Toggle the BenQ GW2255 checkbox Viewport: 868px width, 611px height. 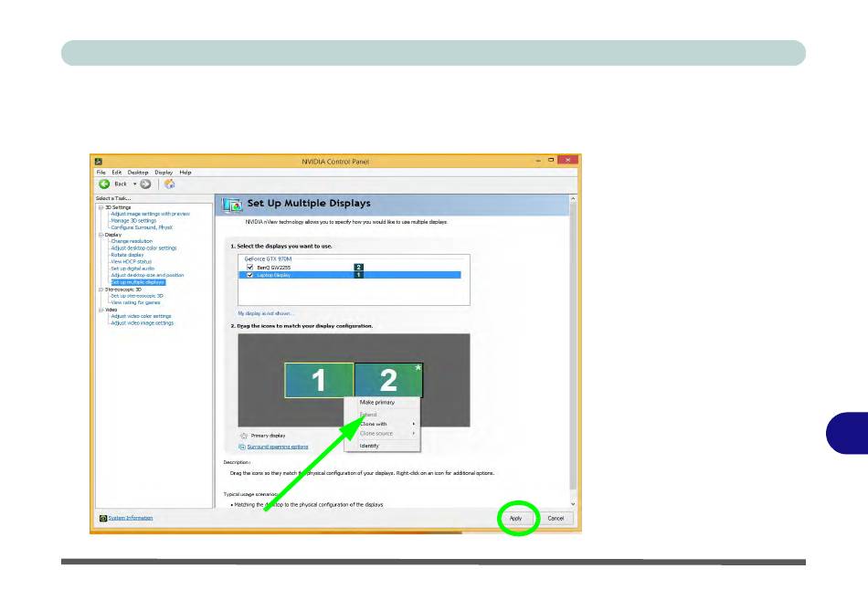pyautogui.click(x=249, y=268)
